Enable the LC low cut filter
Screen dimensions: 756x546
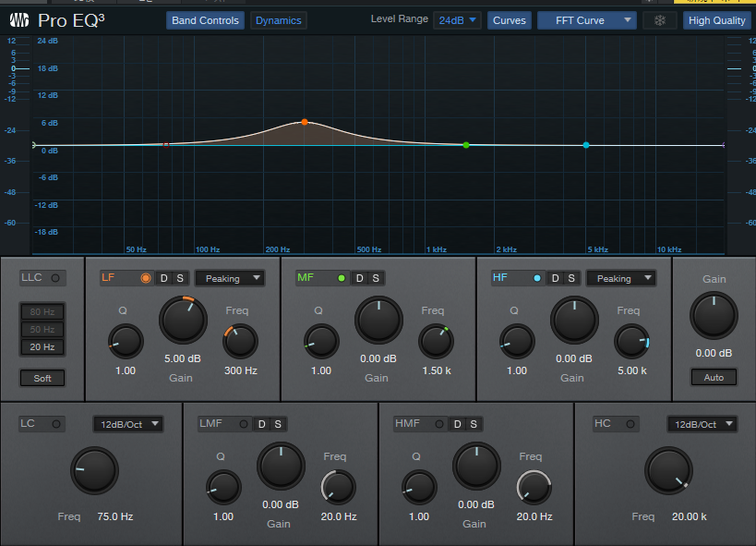tap(56, 424)
